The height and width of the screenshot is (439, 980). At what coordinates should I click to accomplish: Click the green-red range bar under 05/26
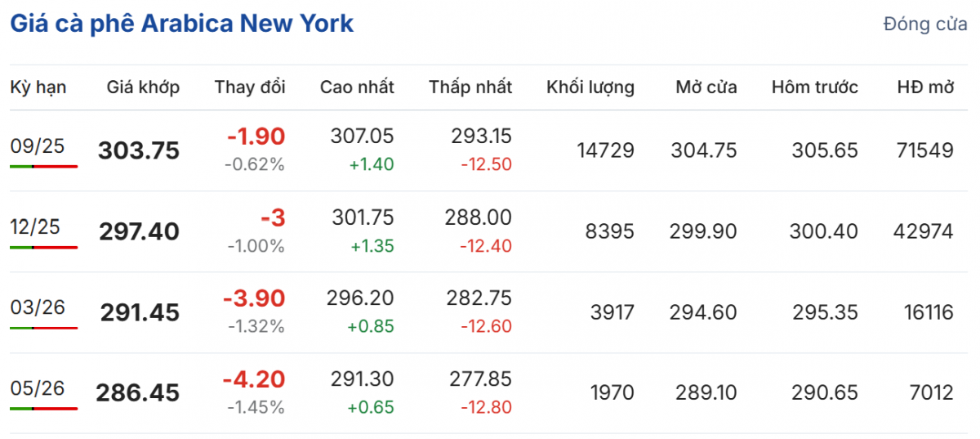[x=44, y=409]
